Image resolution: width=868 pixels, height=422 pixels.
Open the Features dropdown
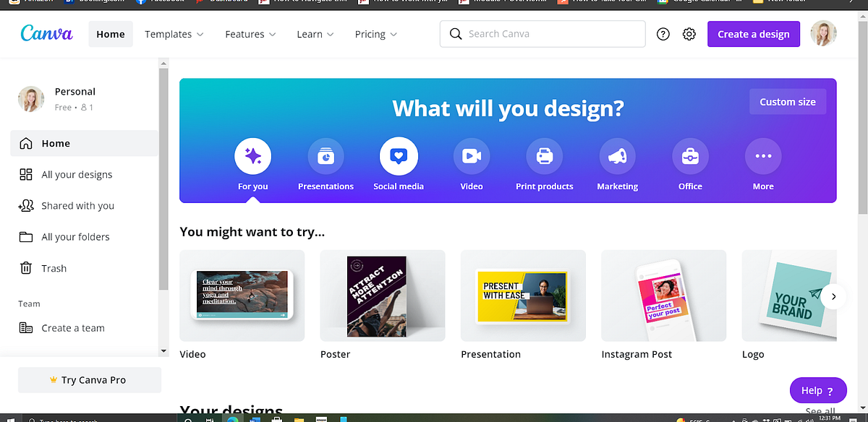click(x=250, y=33)
